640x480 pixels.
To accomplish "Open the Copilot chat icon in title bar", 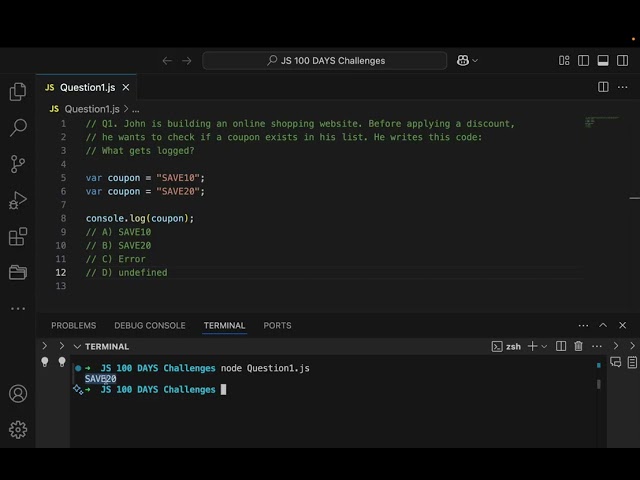I will coord(463,61).
